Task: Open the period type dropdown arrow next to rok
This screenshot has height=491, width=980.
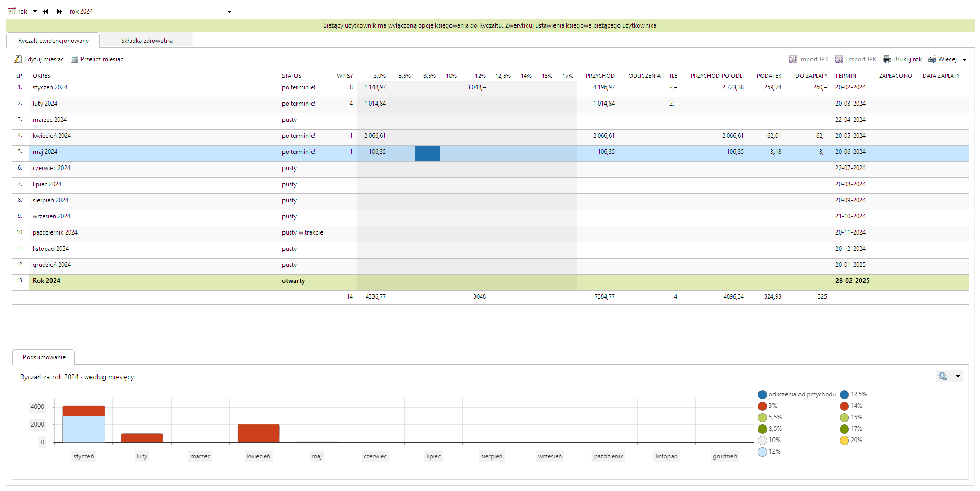Action: (x=35, y=11)
